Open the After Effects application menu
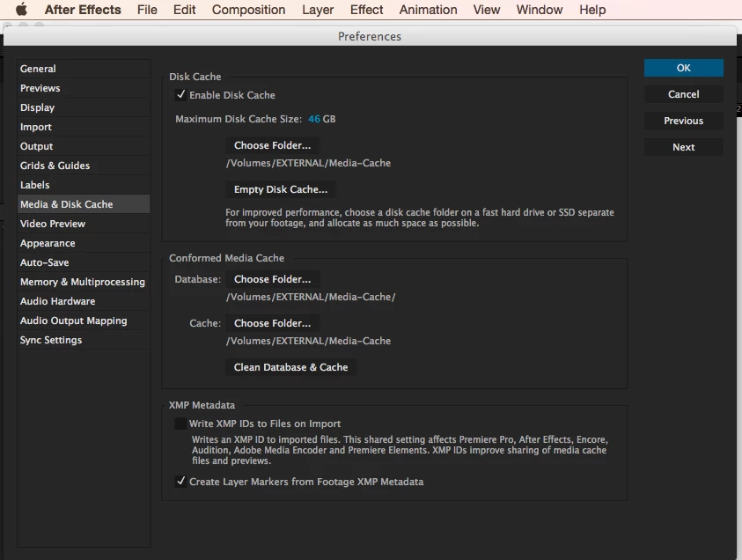 83,10
